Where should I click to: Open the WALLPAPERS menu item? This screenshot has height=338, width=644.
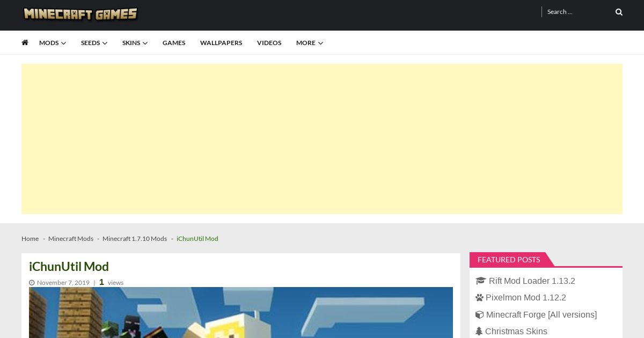click(221, 43)
